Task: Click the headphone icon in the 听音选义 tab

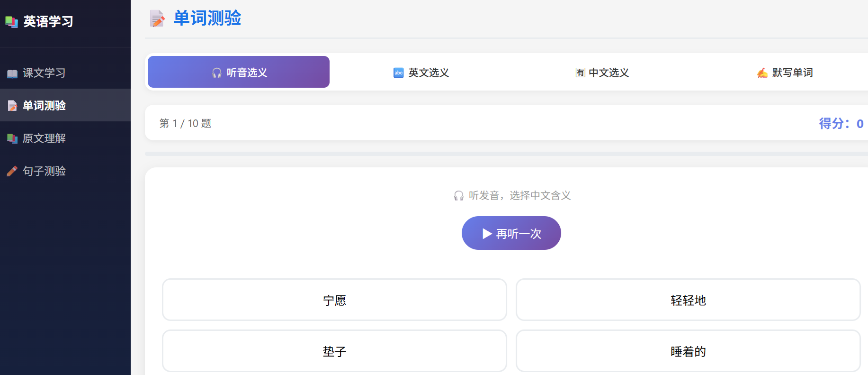Action: [x=217, y=73]
